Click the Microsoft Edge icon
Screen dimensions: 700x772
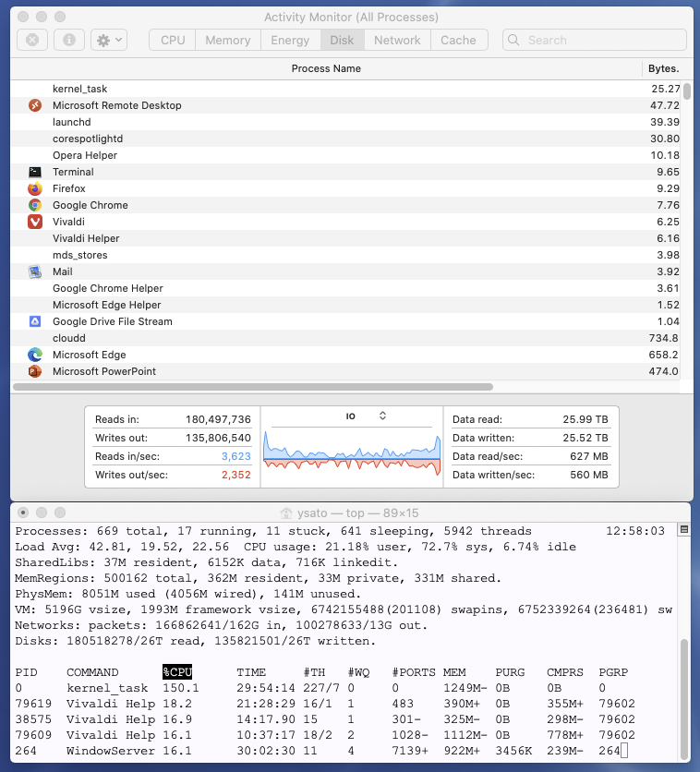pos(35,355)
